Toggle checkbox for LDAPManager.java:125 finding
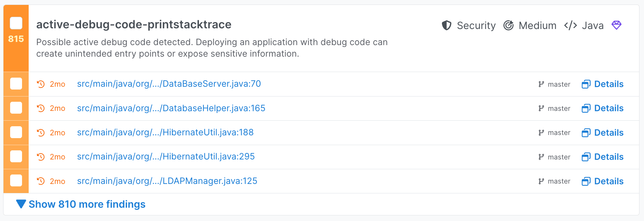The height and width of the screenshot is (221, 644). [16, 181]
